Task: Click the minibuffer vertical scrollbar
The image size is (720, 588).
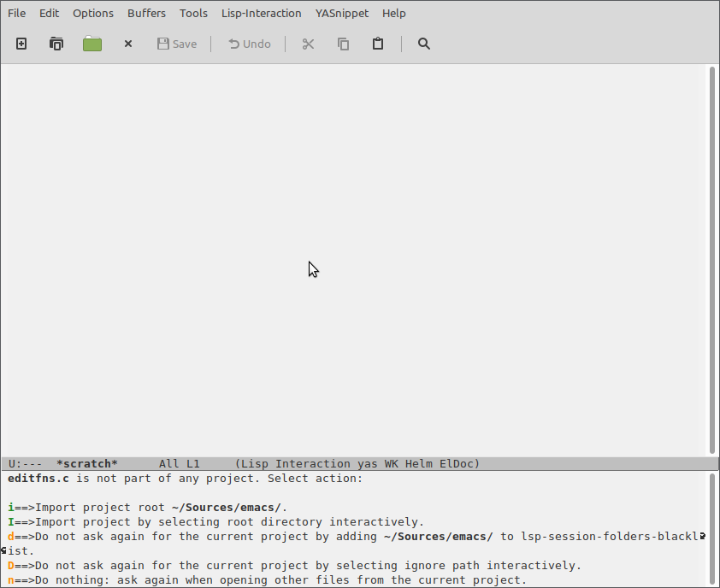Action: 712,530
